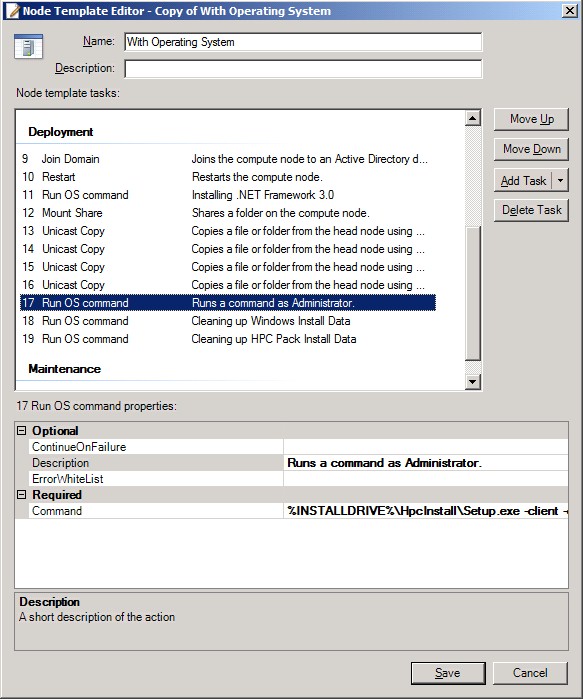Select task 14 Unicast Copy
Screen dimensions: 583x699
228,249
